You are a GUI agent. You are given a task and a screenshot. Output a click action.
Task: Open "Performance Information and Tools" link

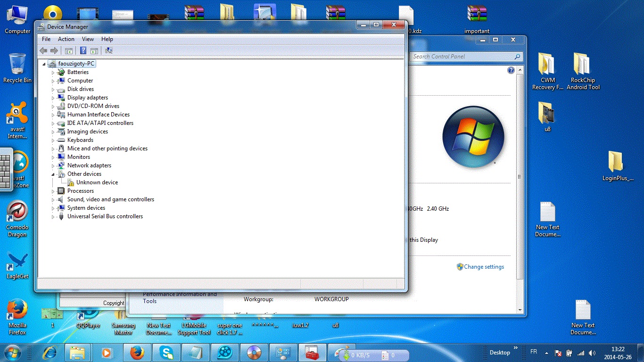pyautogui.click(x=180, y=297)
